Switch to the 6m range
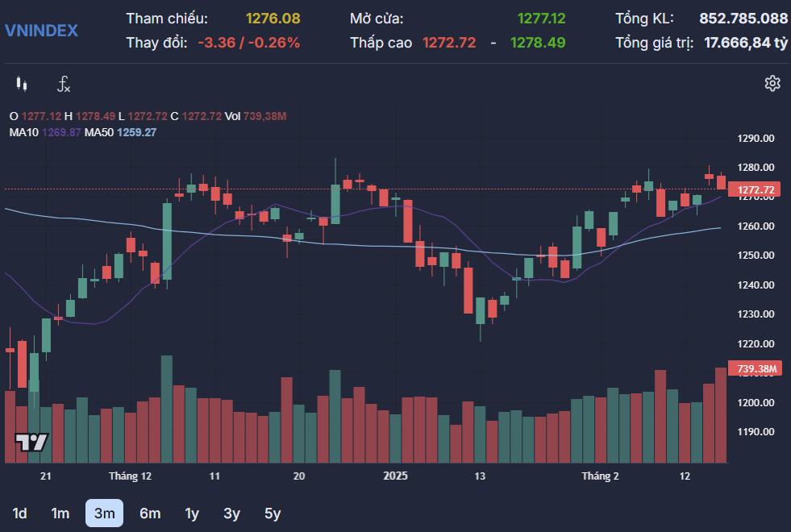 pos(150,513)
